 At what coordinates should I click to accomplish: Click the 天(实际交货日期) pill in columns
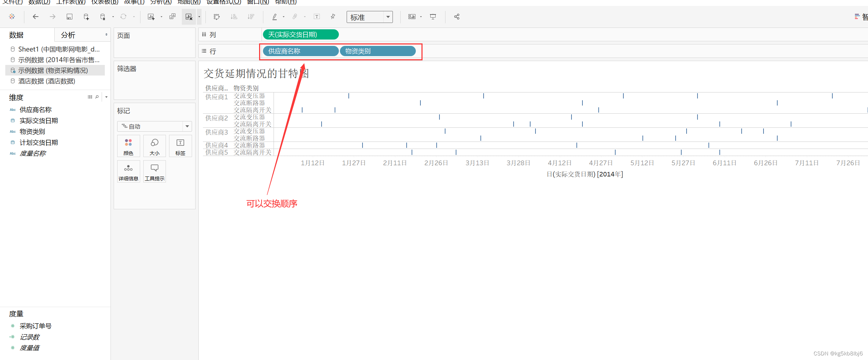(301, 35)
